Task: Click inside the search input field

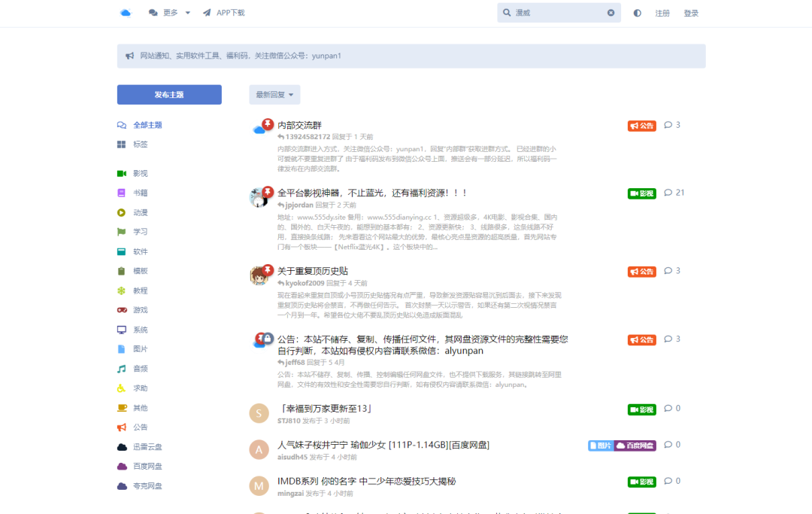Action: click(x=556, y=12)
